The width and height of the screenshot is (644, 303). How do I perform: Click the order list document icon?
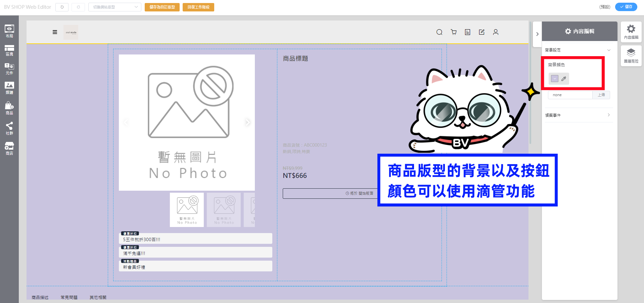tap(467, 32)
